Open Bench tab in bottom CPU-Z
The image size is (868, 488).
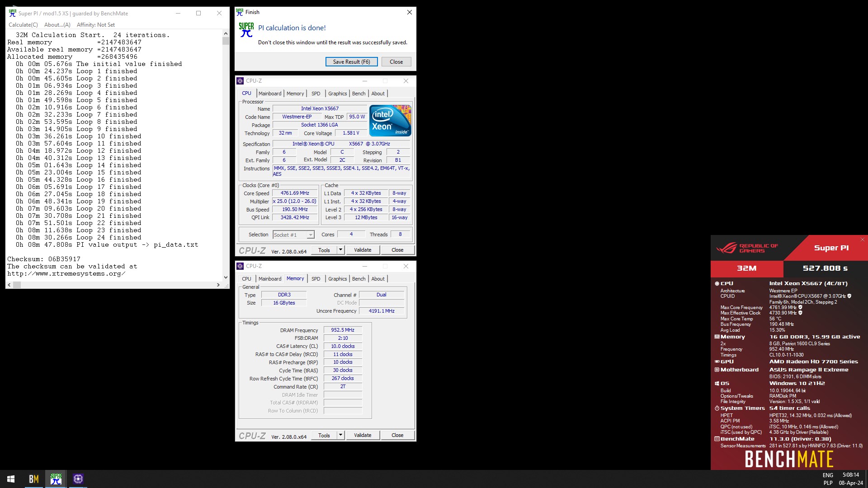click(359, 279)
